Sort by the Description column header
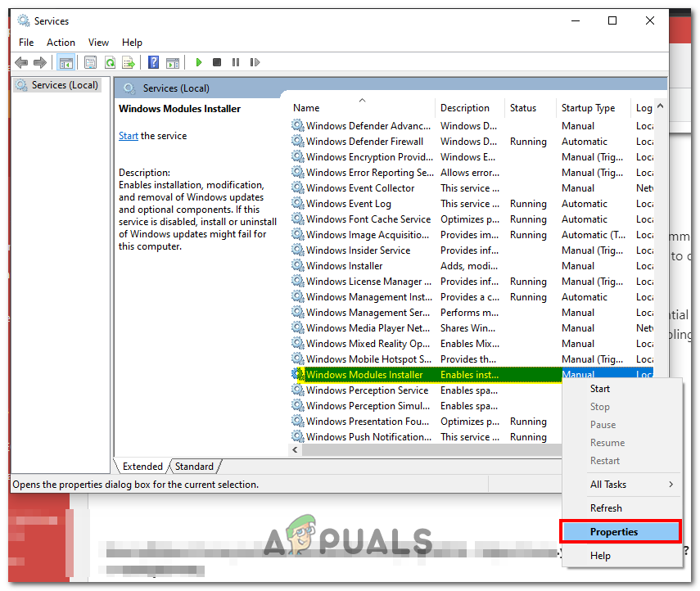This screenshot has width=700, height=591. click(470, 107)
